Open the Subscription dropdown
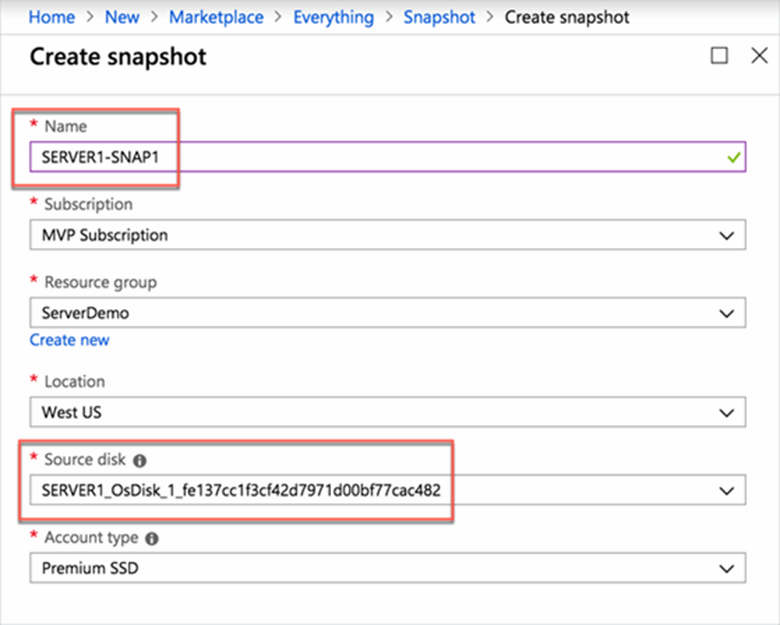This screenshot has height=625, width=780. (388, 235)
